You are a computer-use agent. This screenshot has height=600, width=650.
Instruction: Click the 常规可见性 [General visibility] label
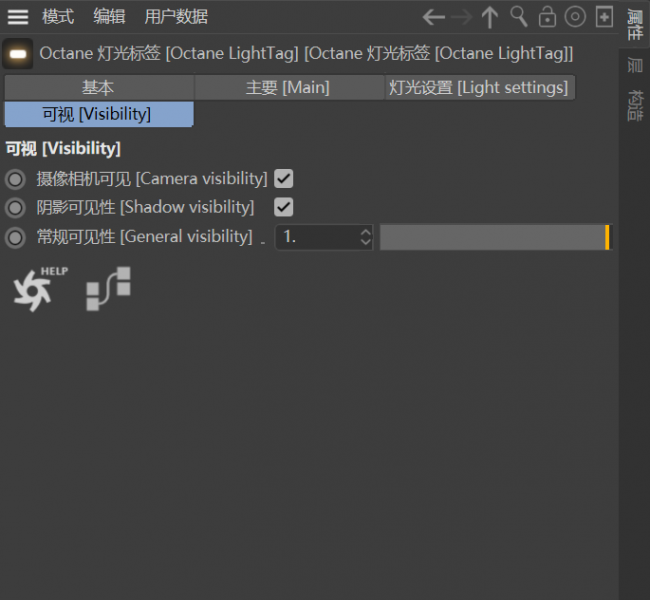click(x=145, y=237)
